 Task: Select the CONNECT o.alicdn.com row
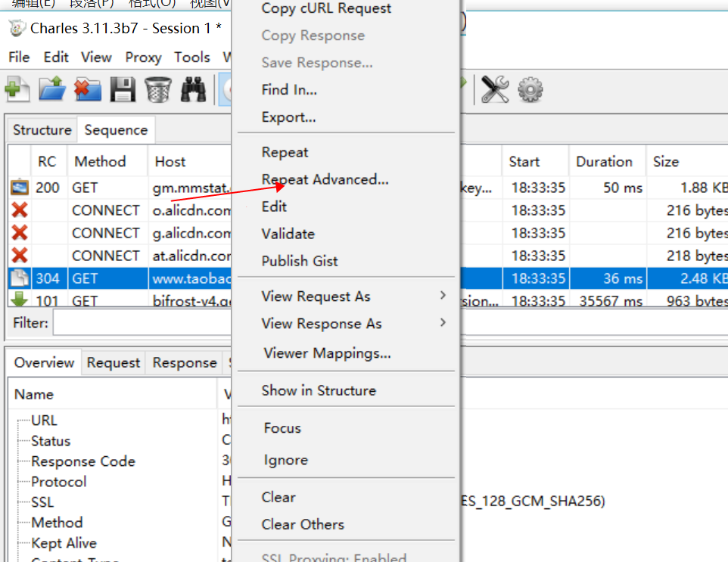pyautogui.click(x=120, y=210)
